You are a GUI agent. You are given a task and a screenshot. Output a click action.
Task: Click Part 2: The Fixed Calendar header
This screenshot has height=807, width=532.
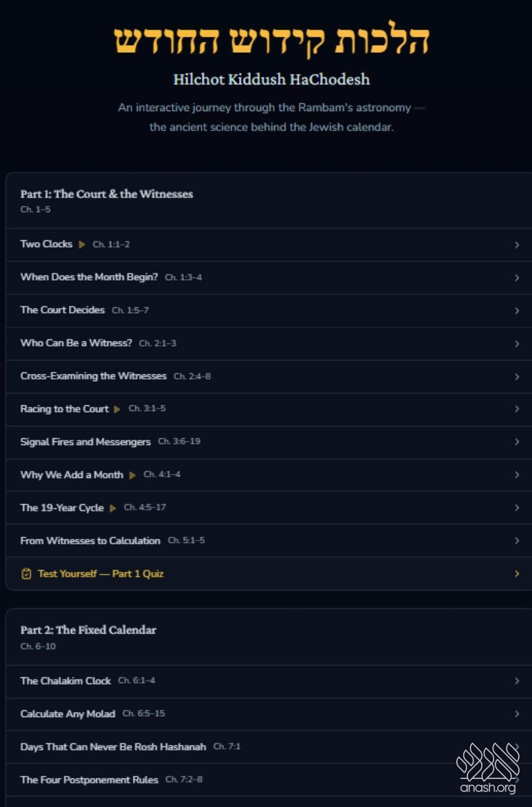coord(88,630)
